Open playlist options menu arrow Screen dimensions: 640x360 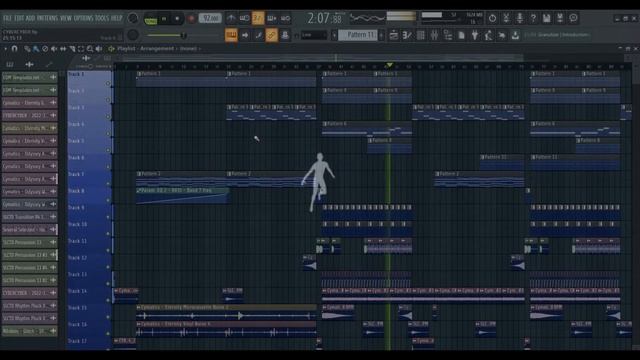coord(5,49)
